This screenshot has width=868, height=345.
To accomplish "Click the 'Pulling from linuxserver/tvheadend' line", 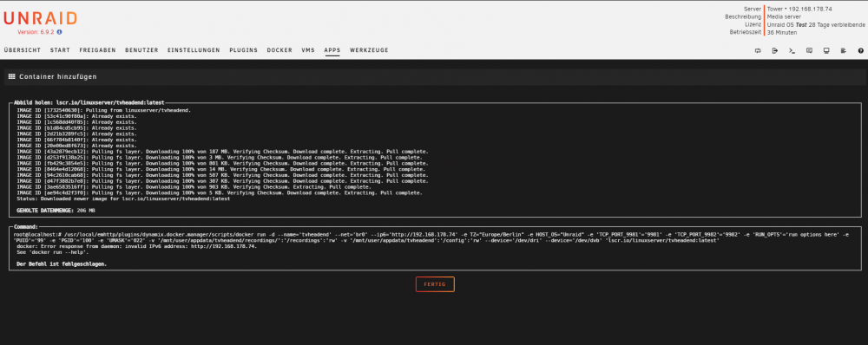I will click(103, 111).
